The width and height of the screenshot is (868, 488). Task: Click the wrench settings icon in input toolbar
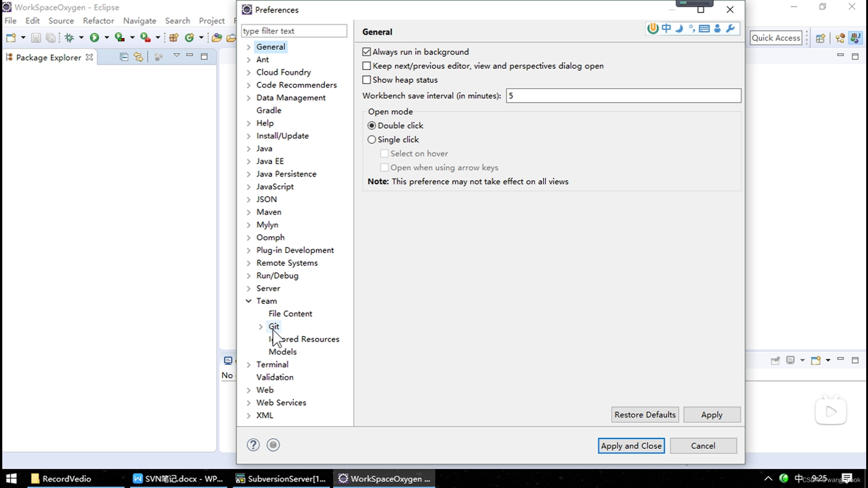click(x=730, y=28)
